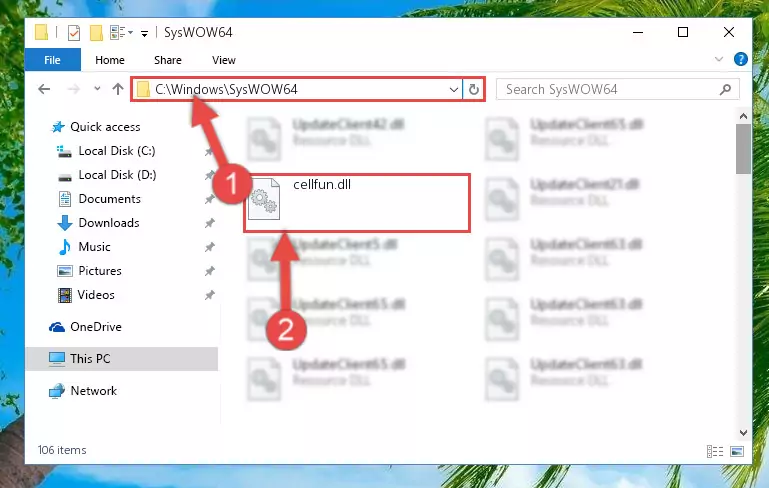Viewport: 769px width, 488px height.
Task: Click the vertical scrollbar thumb
Action: click(x=743, y=149)
